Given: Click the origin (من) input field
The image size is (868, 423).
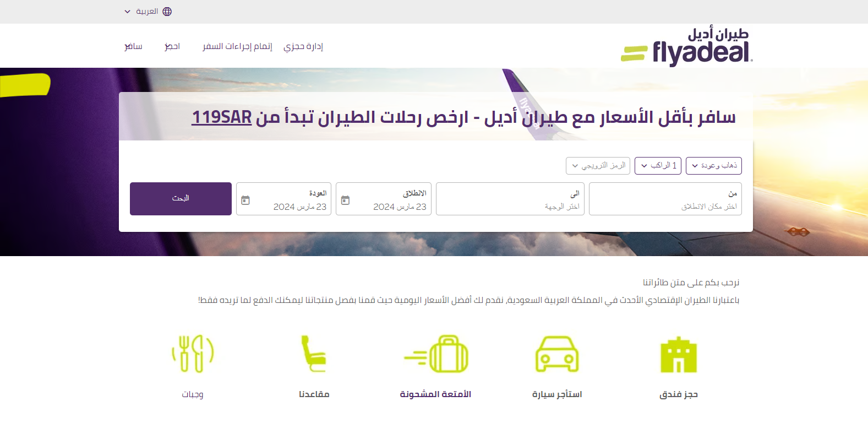Looking at the screenshot, I should (665, 199).
